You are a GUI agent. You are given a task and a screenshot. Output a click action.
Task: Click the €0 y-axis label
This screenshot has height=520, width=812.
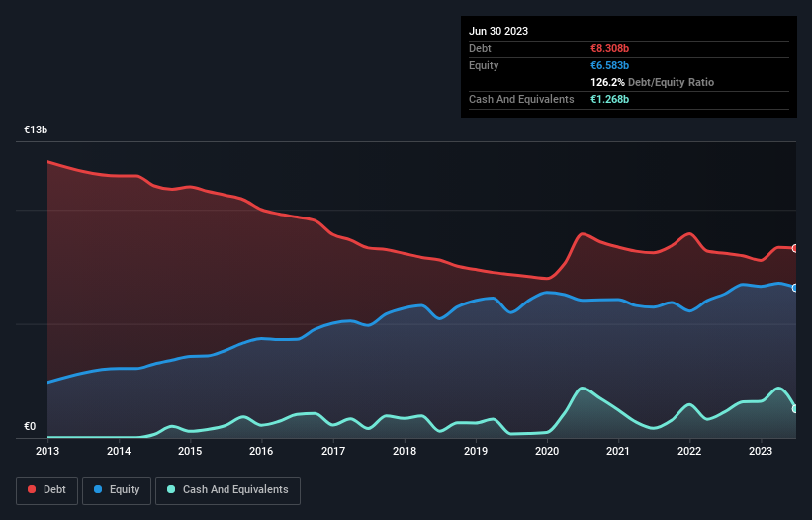(30, 426)
